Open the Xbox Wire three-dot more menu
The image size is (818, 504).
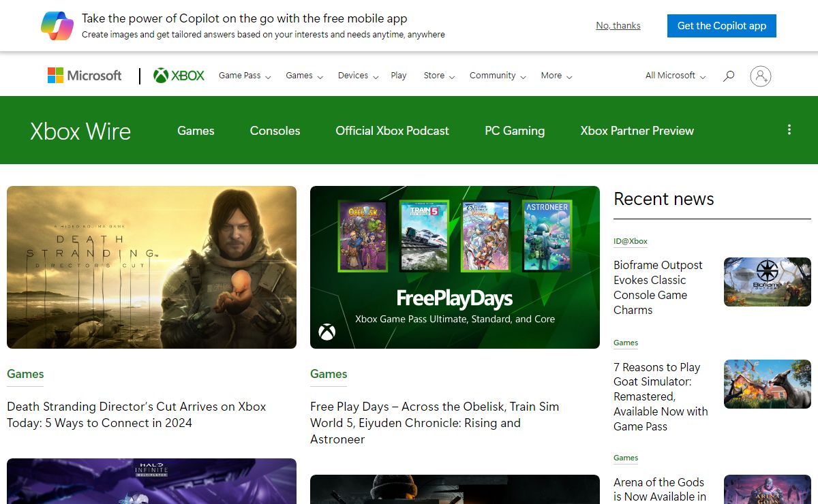tap(789, 129)
